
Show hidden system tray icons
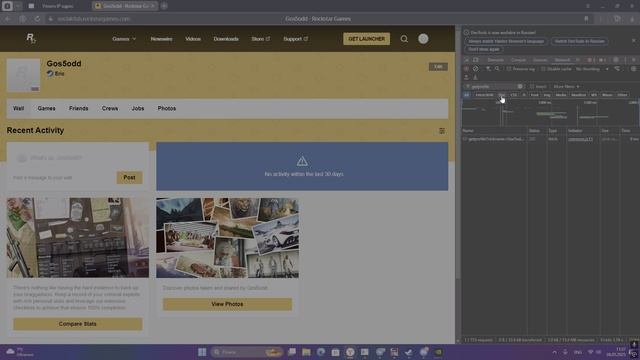(554, 352)
